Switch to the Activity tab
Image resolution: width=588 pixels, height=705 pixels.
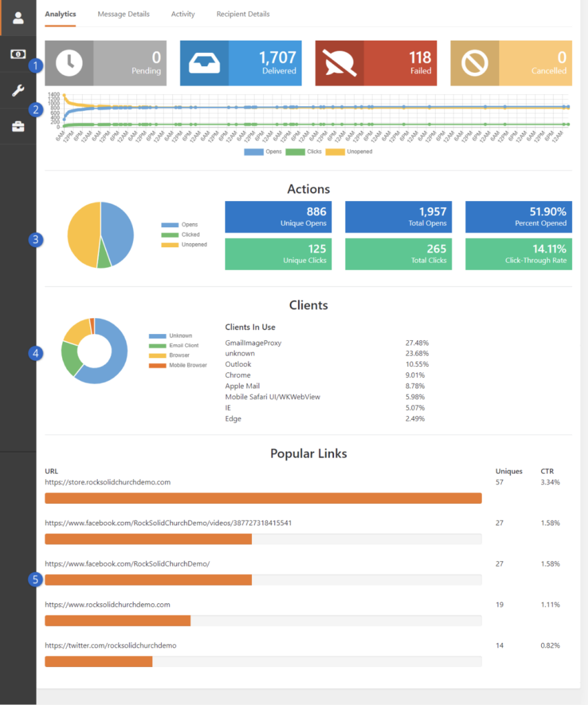pyautogui.click(x=182, y=14)
